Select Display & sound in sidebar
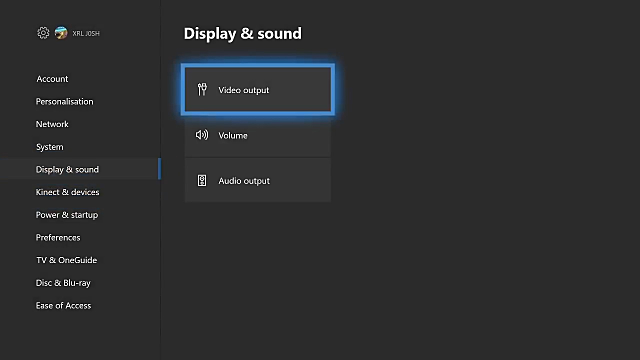 click(x=80, y=169)
